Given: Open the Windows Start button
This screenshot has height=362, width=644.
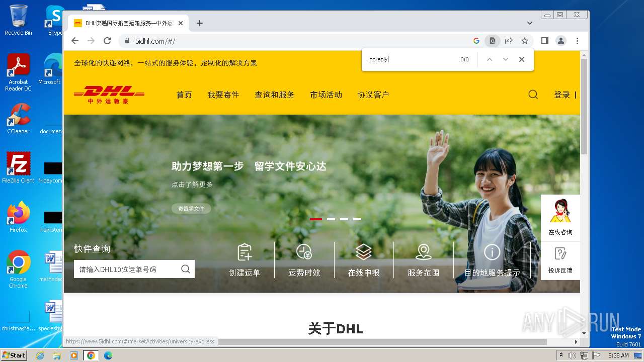Looking at the screenshot, I should (x=14, y=355).
